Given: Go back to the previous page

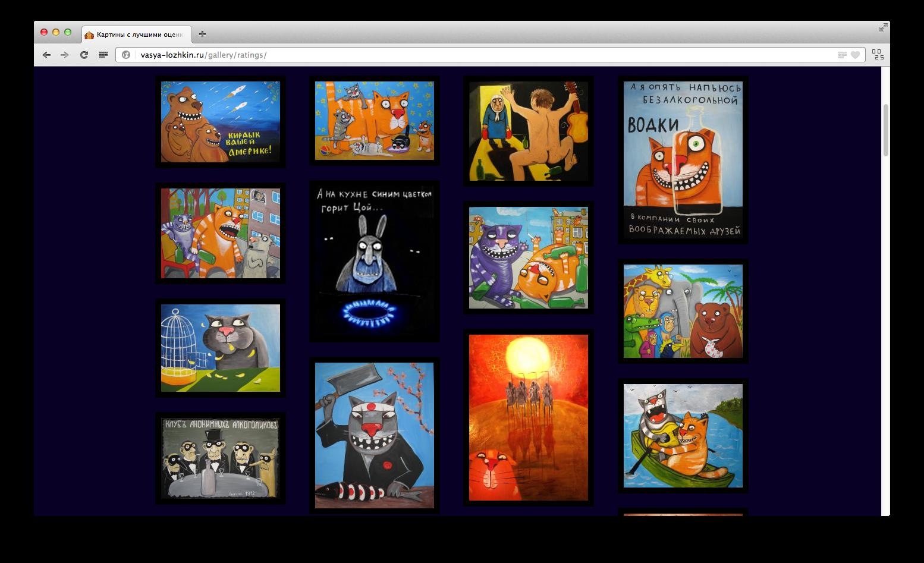Looking at the screenshot, I should click(46, 55).
